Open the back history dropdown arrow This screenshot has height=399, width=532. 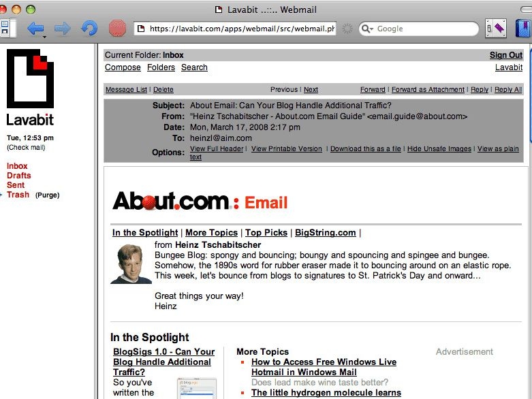point(44,37)
